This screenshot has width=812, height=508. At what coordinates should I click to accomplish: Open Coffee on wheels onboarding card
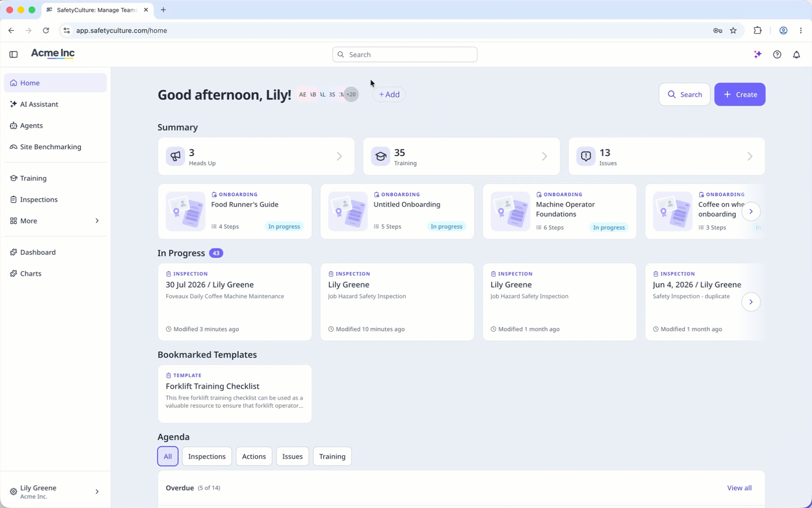(x=705, y=211)
